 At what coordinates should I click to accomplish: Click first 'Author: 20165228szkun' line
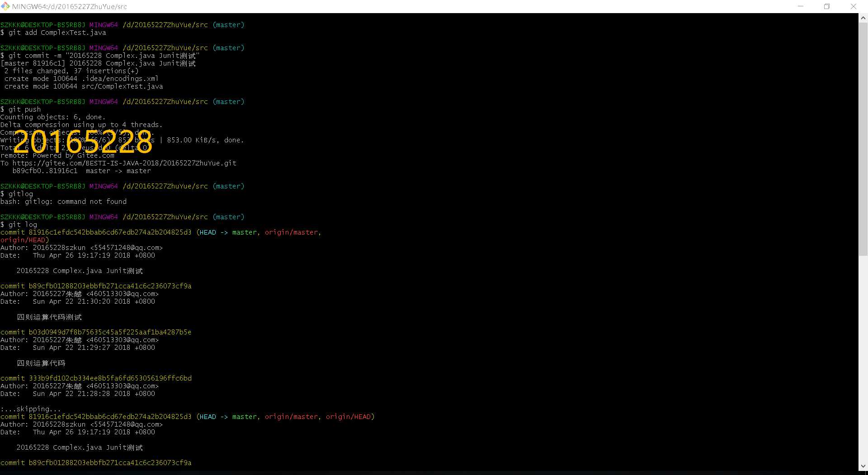[x=81, y=248]
